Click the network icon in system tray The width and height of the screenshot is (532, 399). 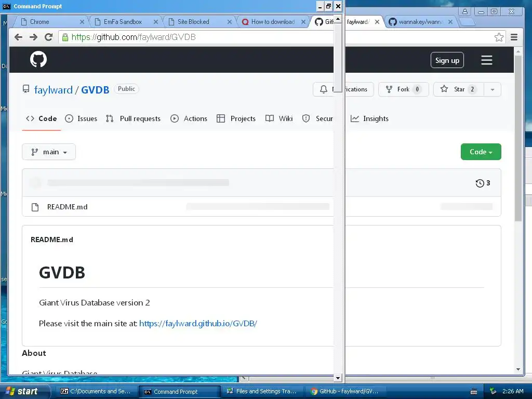493,391
